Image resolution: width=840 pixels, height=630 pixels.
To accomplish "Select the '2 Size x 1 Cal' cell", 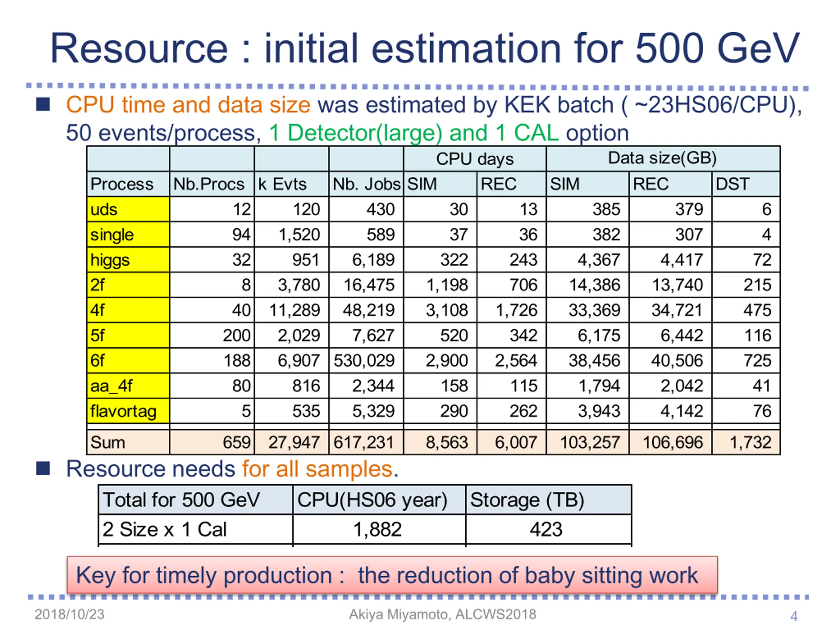I will tap(195, 529).
